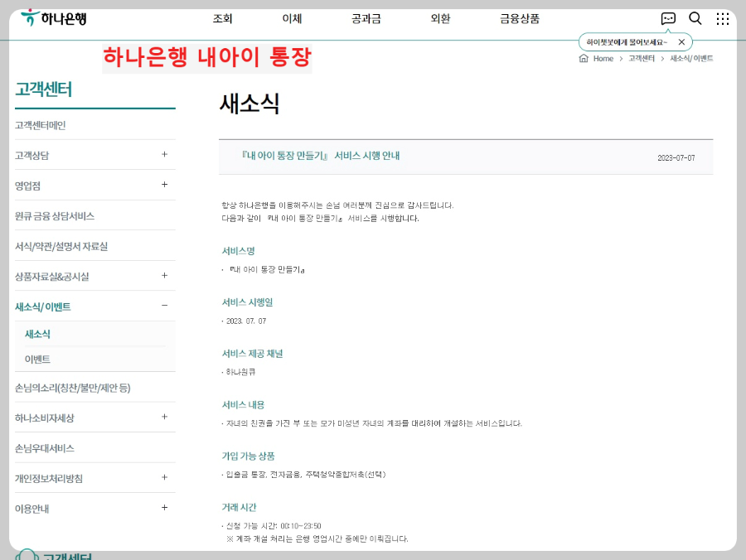Click the 이용안내 sidebar label

[x=31, y=509]
